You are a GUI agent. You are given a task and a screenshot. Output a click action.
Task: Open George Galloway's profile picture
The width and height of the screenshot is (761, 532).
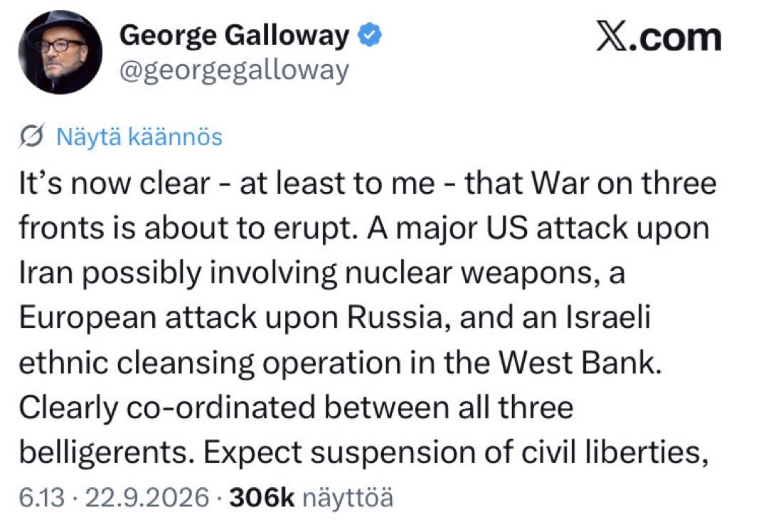click(x=60, y=52)
